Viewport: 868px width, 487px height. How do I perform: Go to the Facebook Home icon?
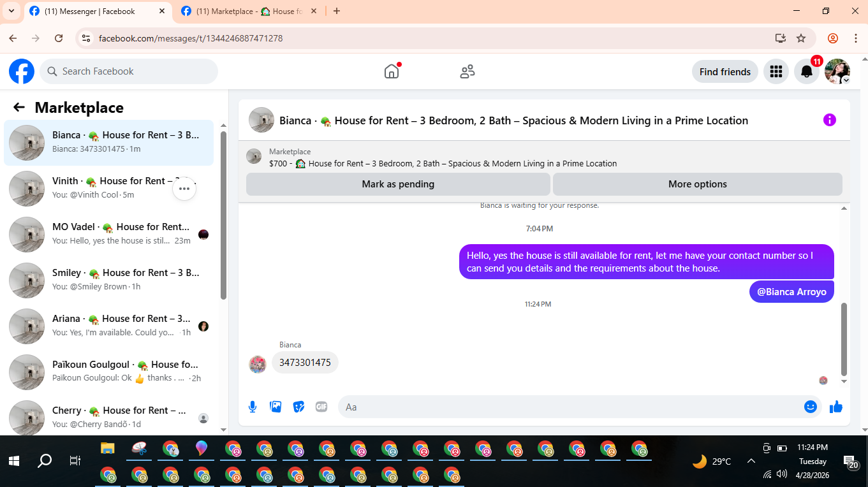click(392, 71)
